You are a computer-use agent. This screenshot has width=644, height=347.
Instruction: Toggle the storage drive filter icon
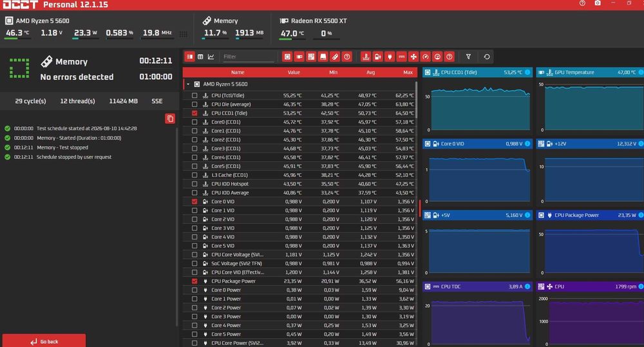[x=323, y=57]
